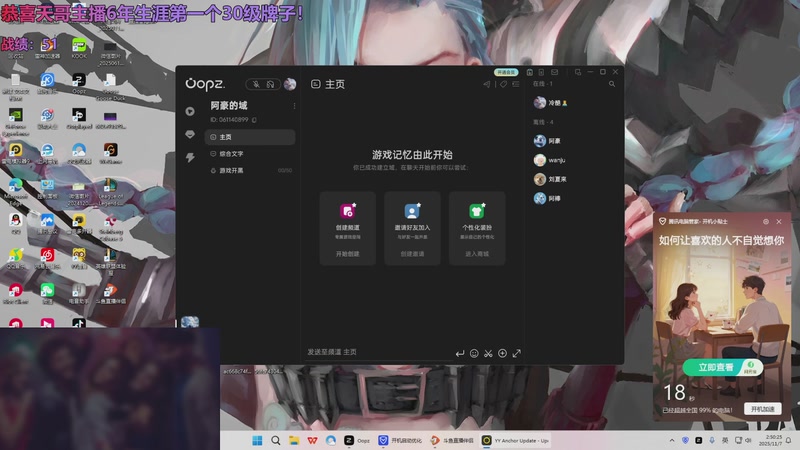This screenshot has height=450, width=800.
Task: Click 开始创建 under 创建频道
Action: (347, 254)
